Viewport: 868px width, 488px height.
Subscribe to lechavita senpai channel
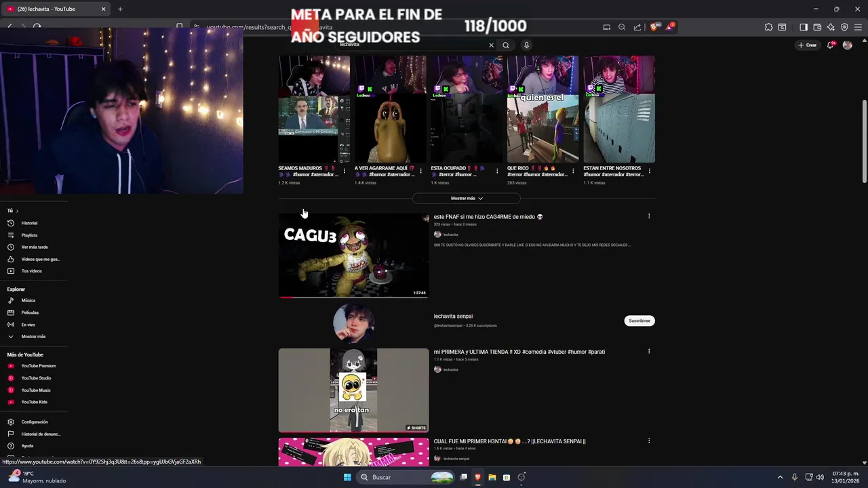point(639,321)
